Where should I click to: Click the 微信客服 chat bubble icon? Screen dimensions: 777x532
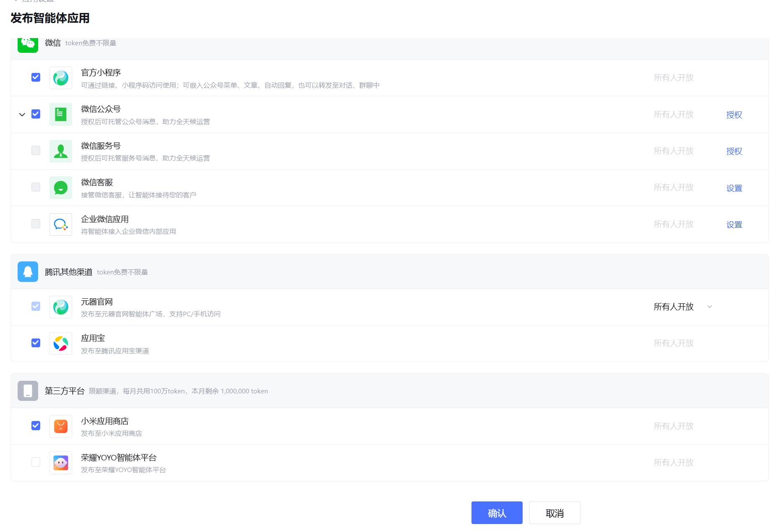[61, 188]
